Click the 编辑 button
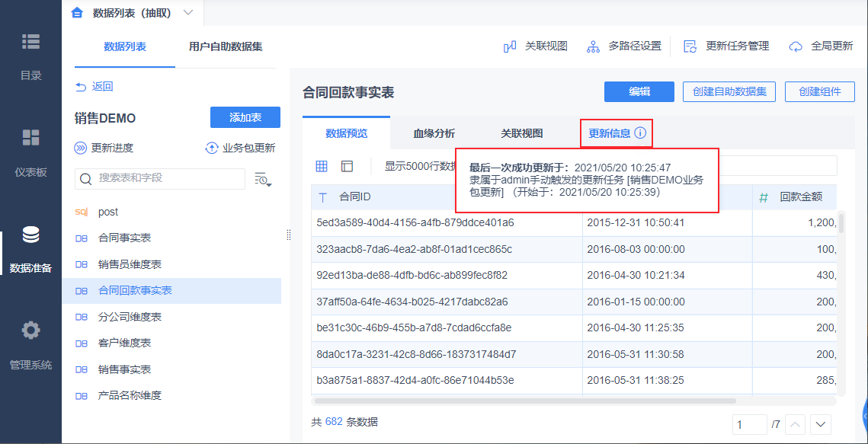The width and height of the screenshot is (868, 444). [639, 92]
